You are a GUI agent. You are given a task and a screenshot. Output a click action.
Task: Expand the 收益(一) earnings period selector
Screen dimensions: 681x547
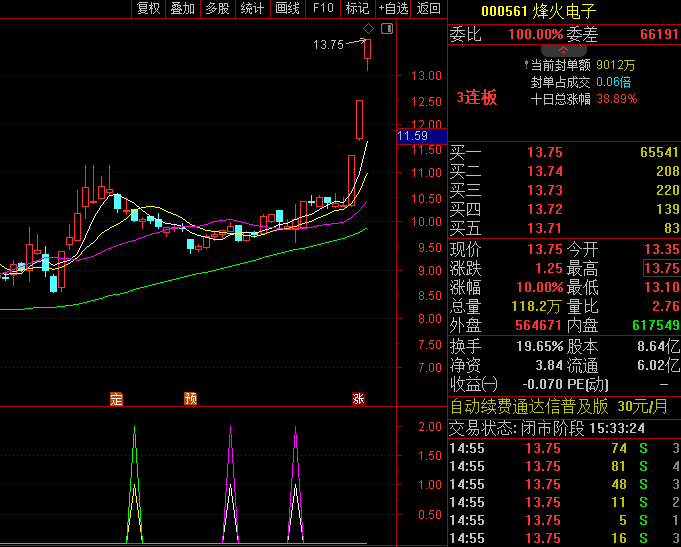coord(473,384)
